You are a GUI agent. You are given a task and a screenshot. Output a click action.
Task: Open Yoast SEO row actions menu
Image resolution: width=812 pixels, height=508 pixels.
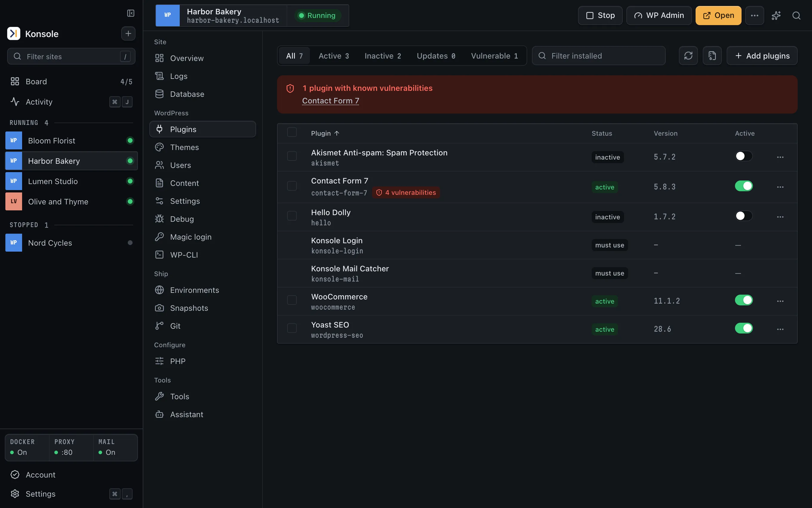click(780, 330)
